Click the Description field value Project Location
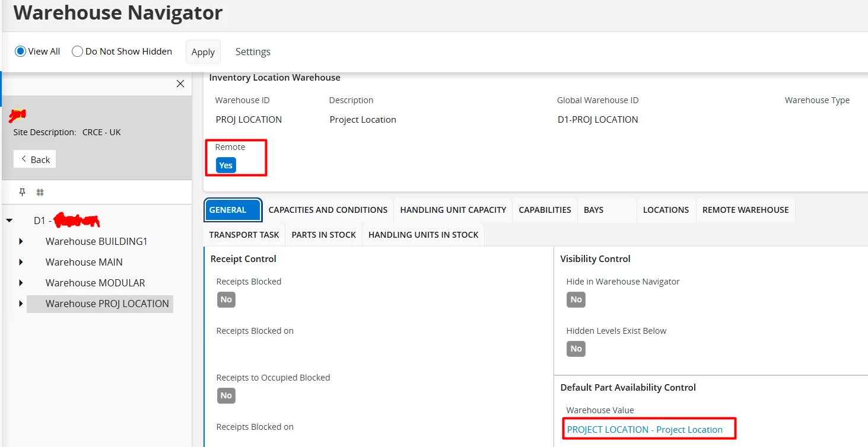 363,120
